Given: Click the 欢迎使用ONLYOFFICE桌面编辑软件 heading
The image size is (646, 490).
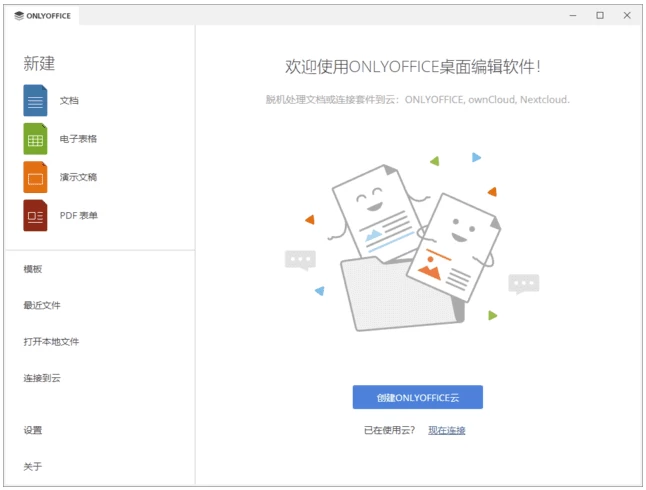Looking at the screenshot, I should 412,67.
